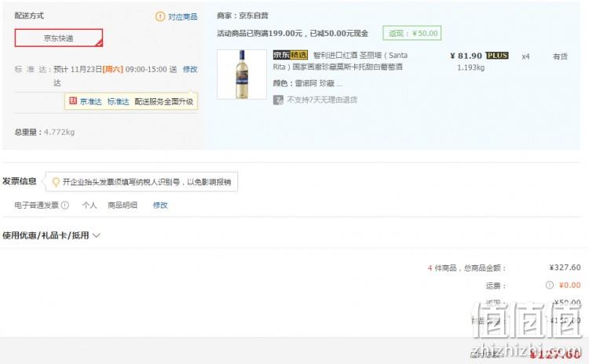Click the 商家：京东自营 label
589x364 pixels.
[x=243, y=16]
